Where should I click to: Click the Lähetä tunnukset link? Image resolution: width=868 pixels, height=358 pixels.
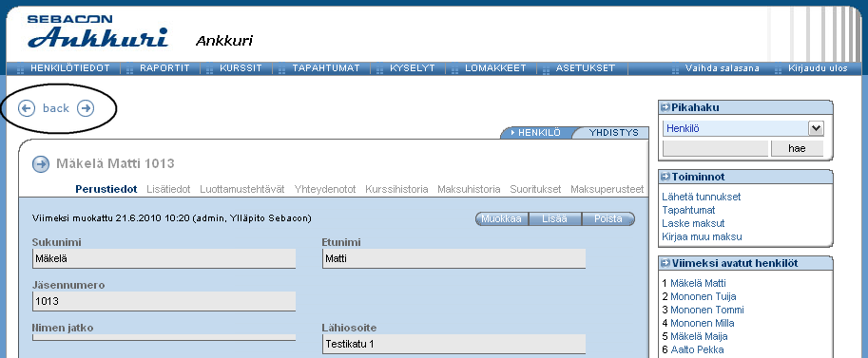702,197
